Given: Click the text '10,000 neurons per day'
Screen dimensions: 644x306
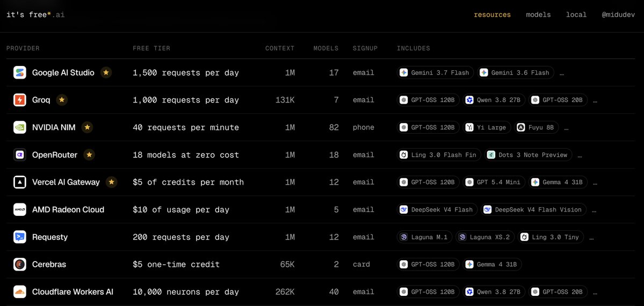Looking at the screenshot, I should tap(186, 292).
